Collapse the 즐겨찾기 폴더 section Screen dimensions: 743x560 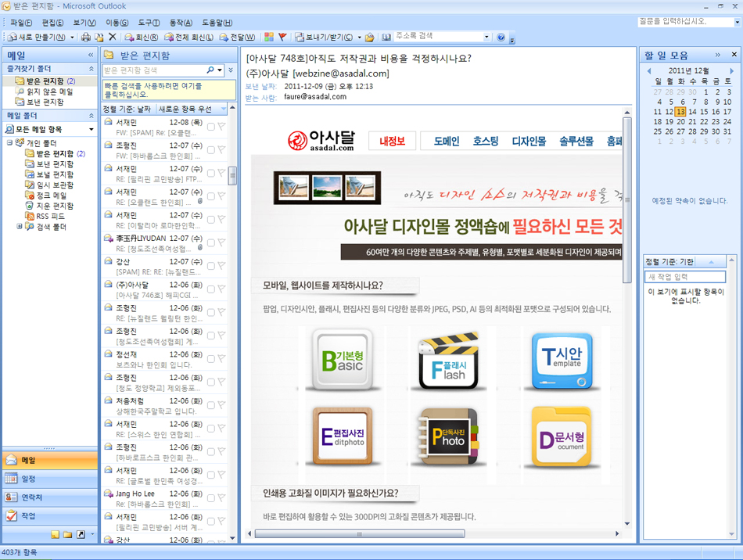tap(91, 69)
